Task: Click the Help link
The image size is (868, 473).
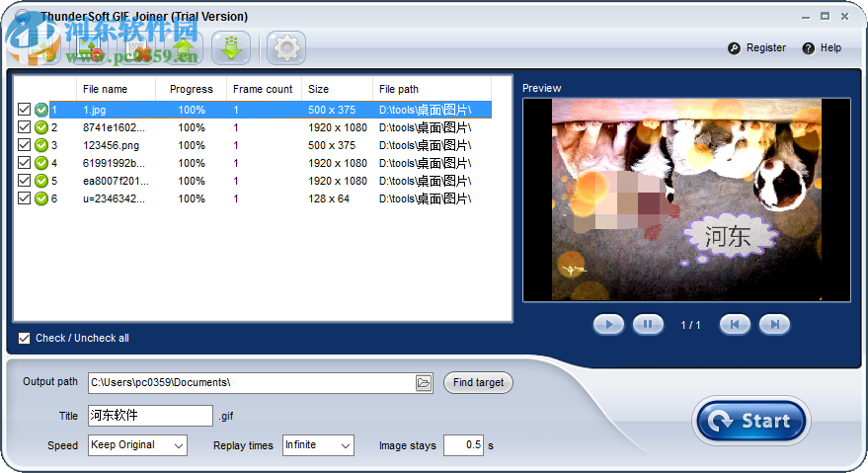Action: 830,48
